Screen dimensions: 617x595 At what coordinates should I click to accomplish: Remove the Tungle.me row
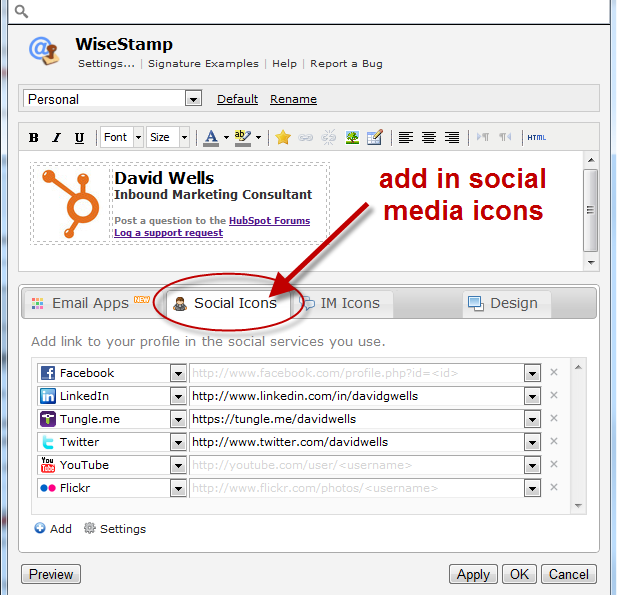pyautogui.click(x=554, y=418)
